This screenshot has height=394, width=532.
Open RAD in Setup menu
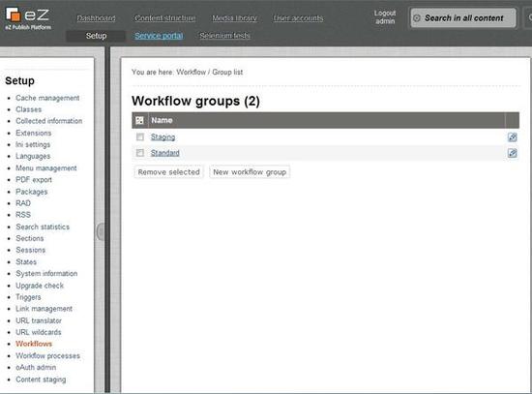coord(23,203)
